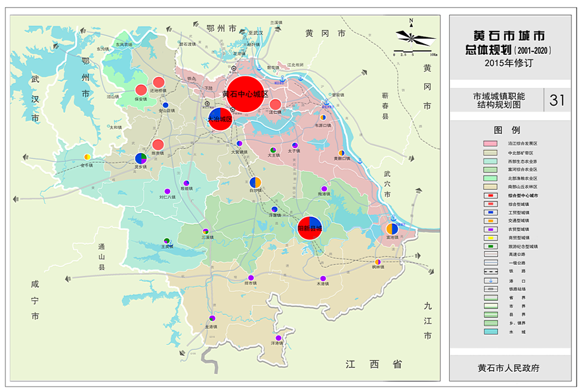This screenshot has width=584, height=392.
Task: Click the 黄石市城市总体规划 title text
Action: coord(509,43)
